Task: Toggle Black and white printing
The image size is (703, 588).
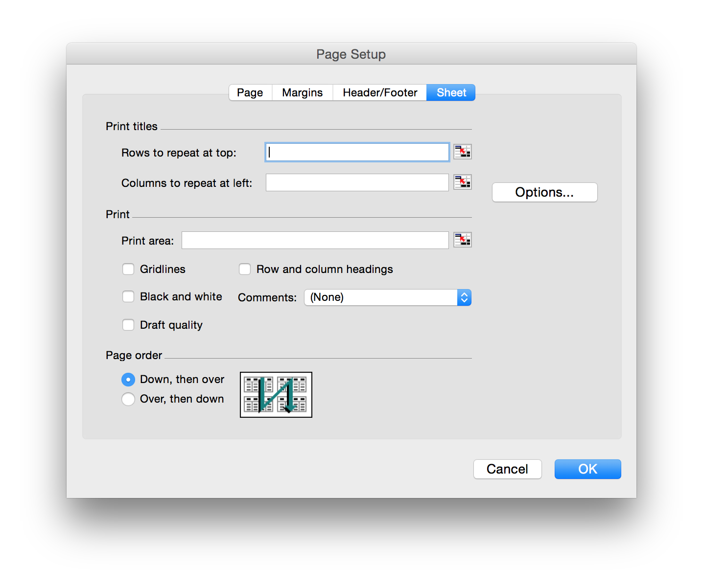Action: (x=128, y=297)
